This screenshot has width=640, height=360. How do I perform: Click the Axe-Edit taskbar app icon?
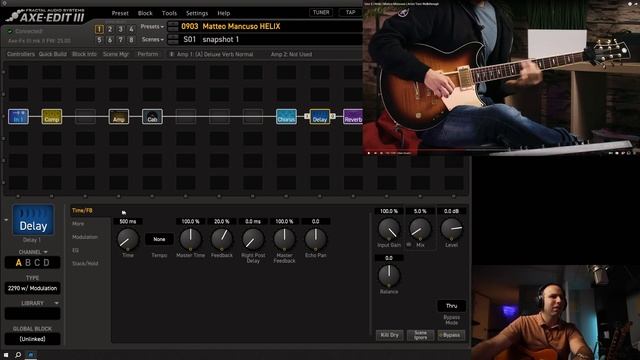click(x=31, y=355)
